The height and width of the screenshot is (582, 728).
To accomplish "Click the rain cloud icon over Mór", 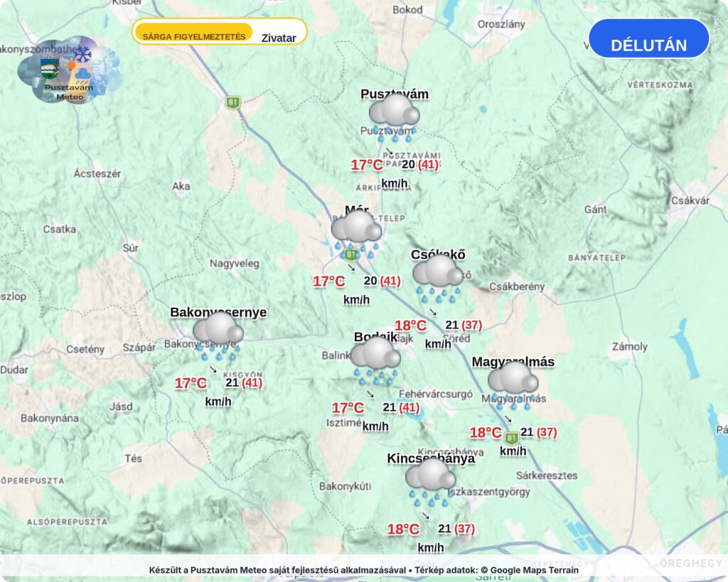I will [x=357, y=235].
